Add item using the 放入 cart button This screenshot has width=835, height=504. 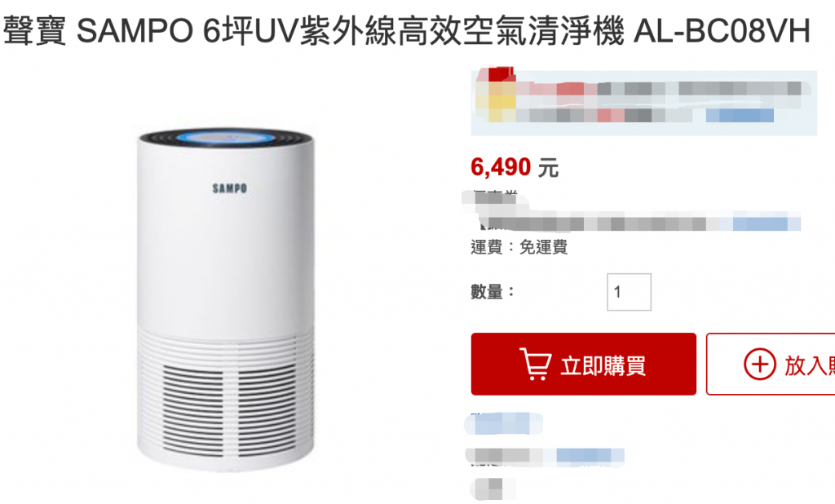771,365
